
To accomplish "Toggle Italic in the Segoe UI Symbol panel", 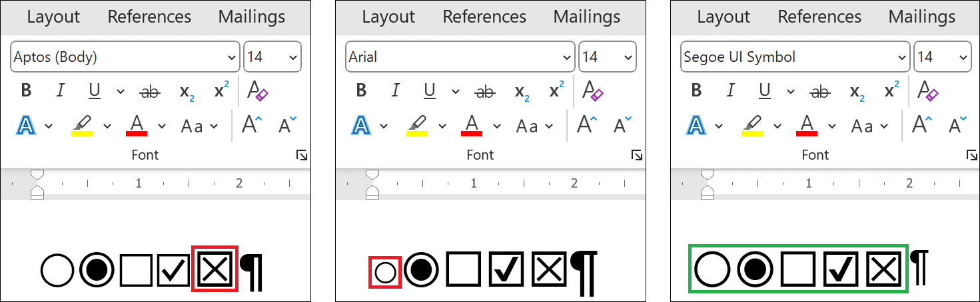I will click(730, 91).
